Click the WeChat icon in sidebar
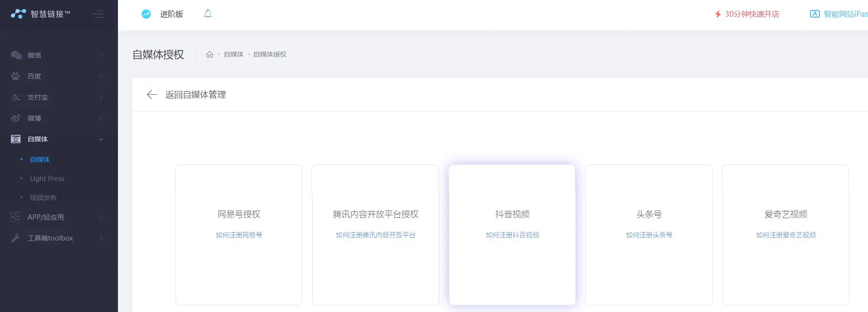Image resolution: width=868 pixels, height=312 pixels. coord(16,55)
